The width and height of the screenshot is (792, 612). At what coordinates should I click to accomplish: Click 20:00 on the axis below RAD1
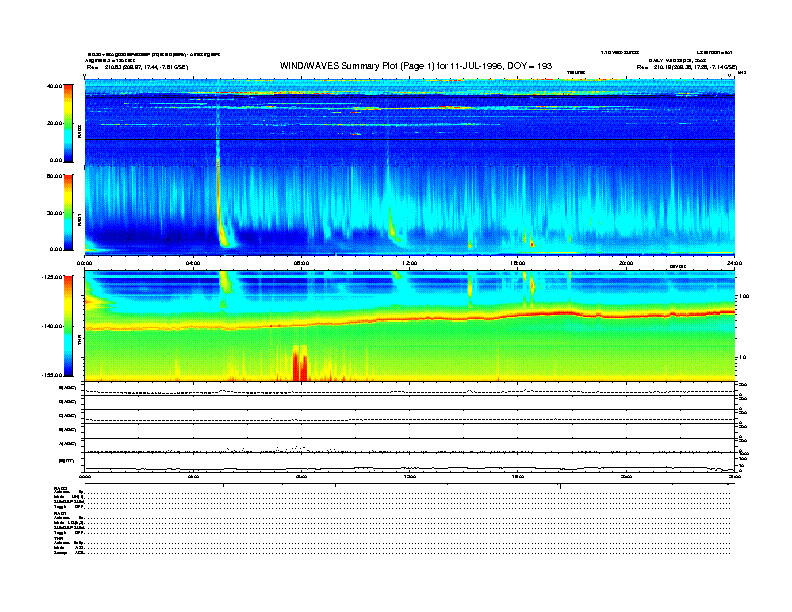[626, 263]
